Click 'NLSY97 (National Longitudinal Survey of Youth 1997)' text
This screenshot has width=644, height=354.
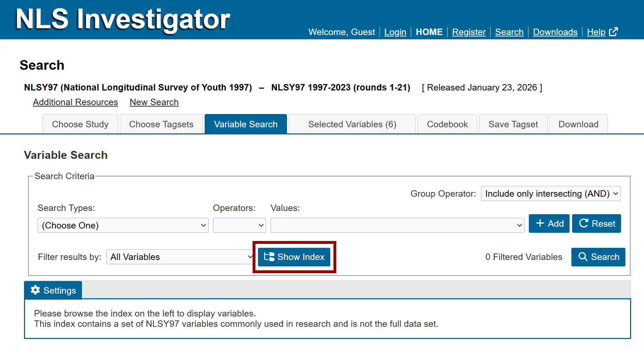click(x=138, y=88)
